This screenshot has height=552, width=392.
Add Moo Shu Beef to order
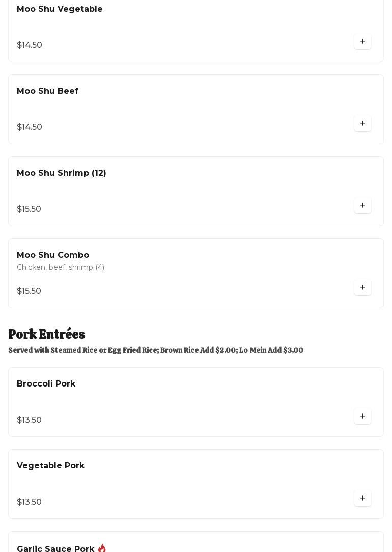[x=362, y=123]
